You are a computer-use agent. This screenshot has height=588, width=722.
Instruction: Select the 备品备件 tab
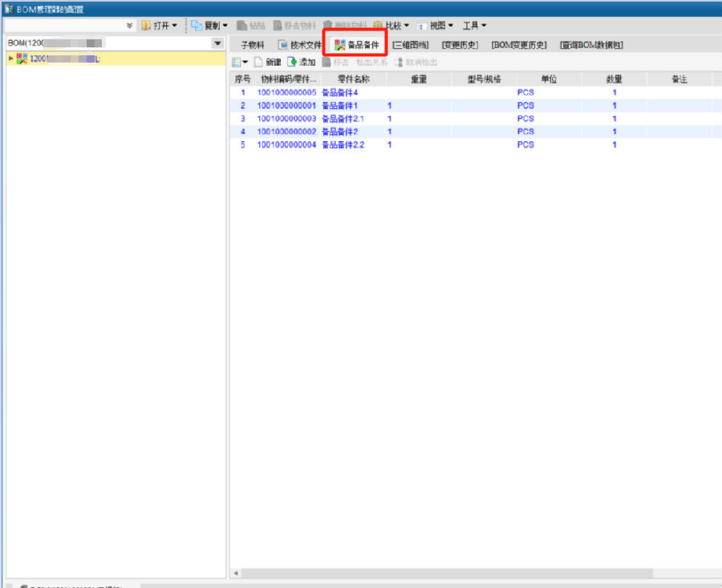(x=356, y=45)
